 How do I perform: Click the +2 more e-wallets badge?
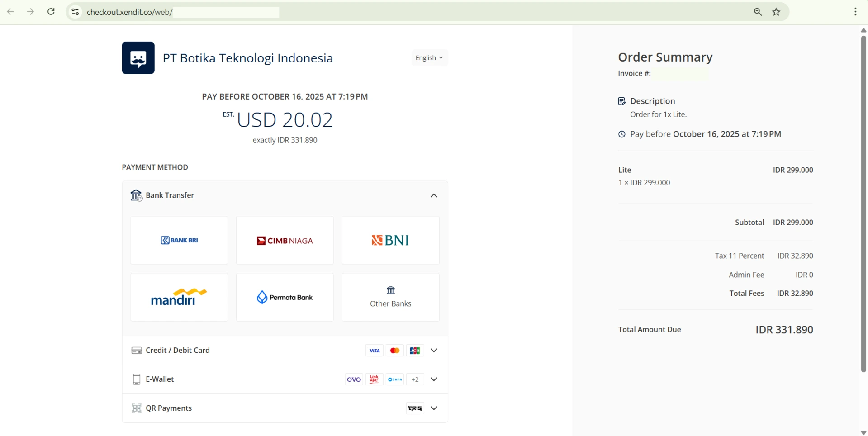[x=415, y=379]
